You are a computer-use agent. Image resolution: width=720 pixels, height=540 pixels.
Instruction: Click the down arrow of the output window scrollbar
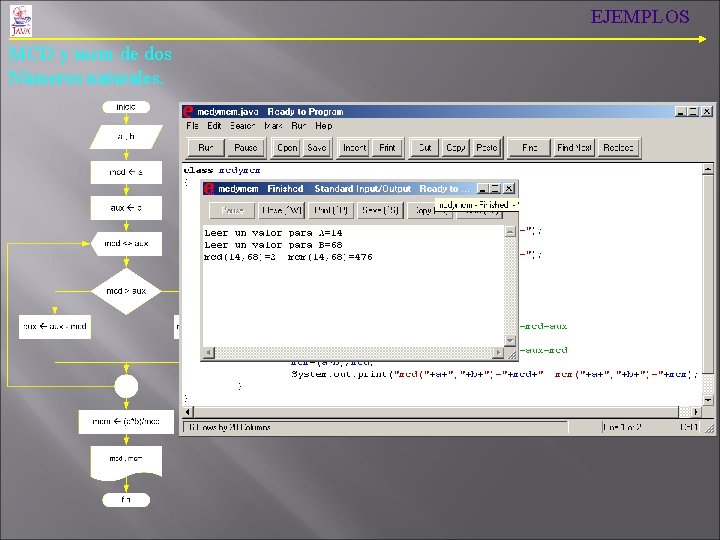tap(510, 340)
